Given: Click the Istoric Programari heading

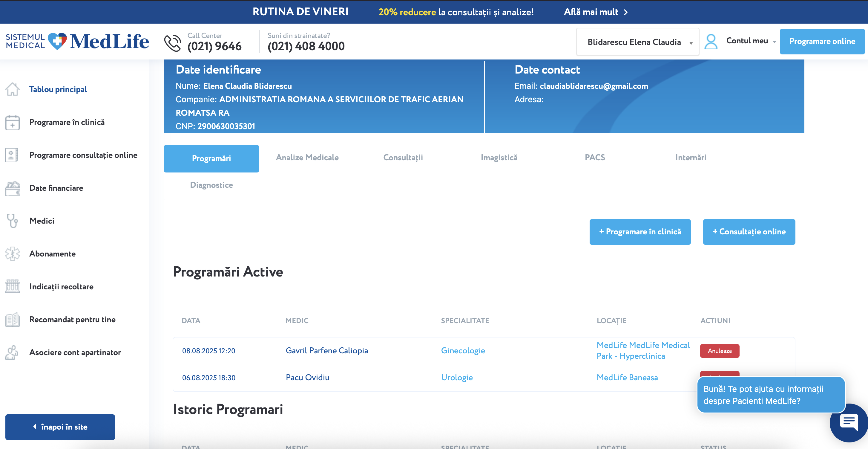Looking at the screenshot, I should pos(228,410).
